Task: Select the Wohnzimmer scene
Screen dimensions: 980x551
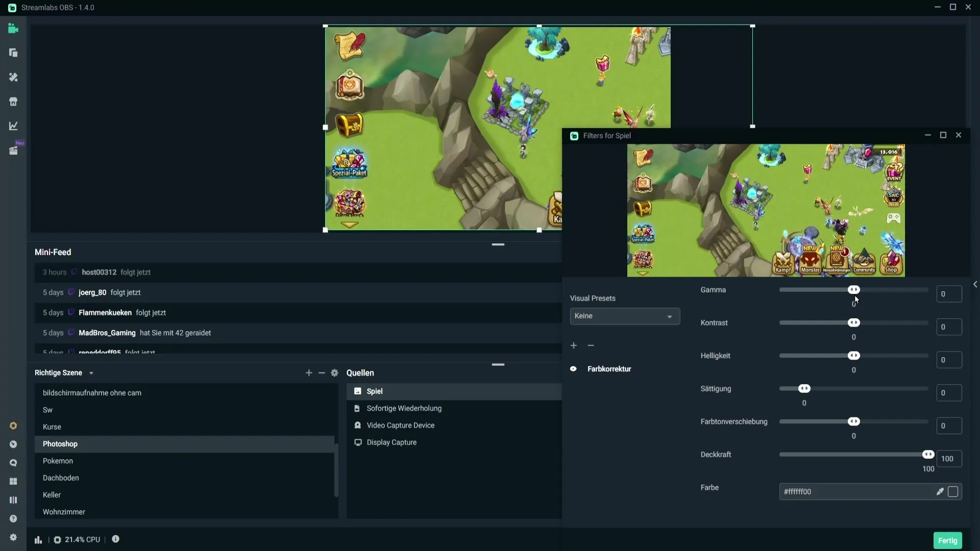Action: pos(184,512)
